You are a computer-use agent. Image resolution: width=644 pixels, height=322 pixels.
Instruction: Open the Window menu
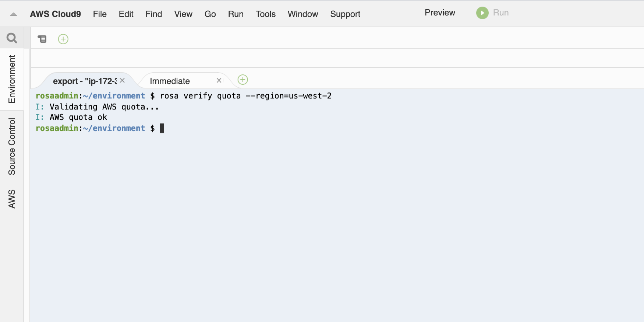tap(303, 14)
